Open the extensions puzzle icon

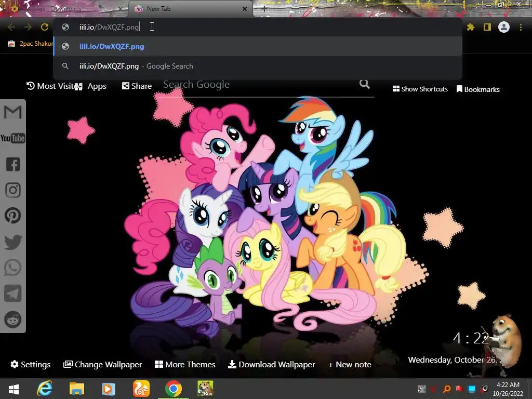click(x=471, y=27)
